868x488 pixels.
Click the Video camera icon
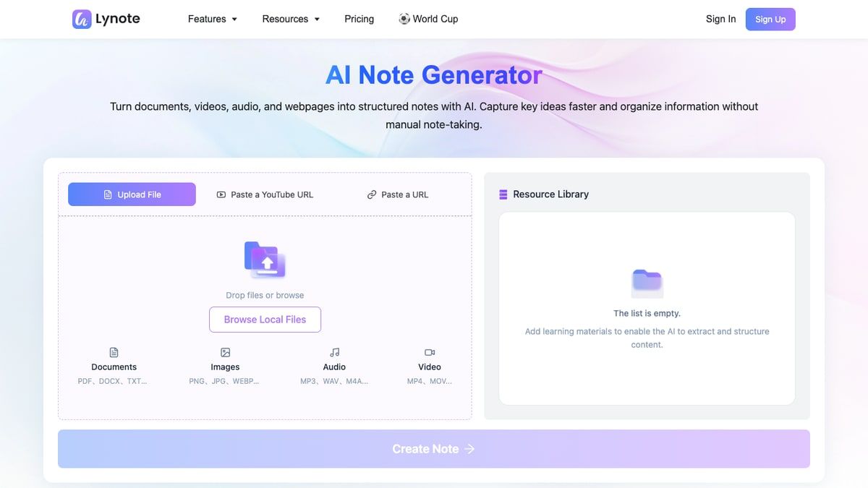pyautogui.click(x=430, y=352)
